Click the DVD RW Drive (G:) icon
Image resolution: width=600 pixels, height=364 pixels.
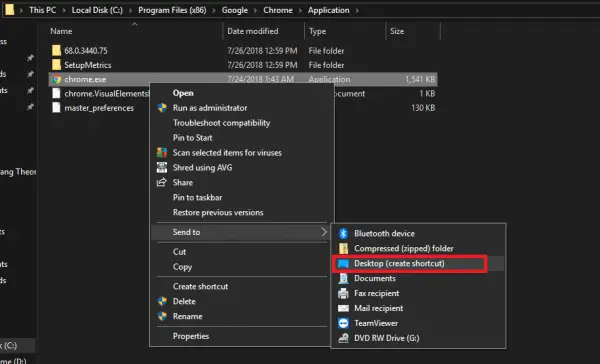tap(343, 338)
